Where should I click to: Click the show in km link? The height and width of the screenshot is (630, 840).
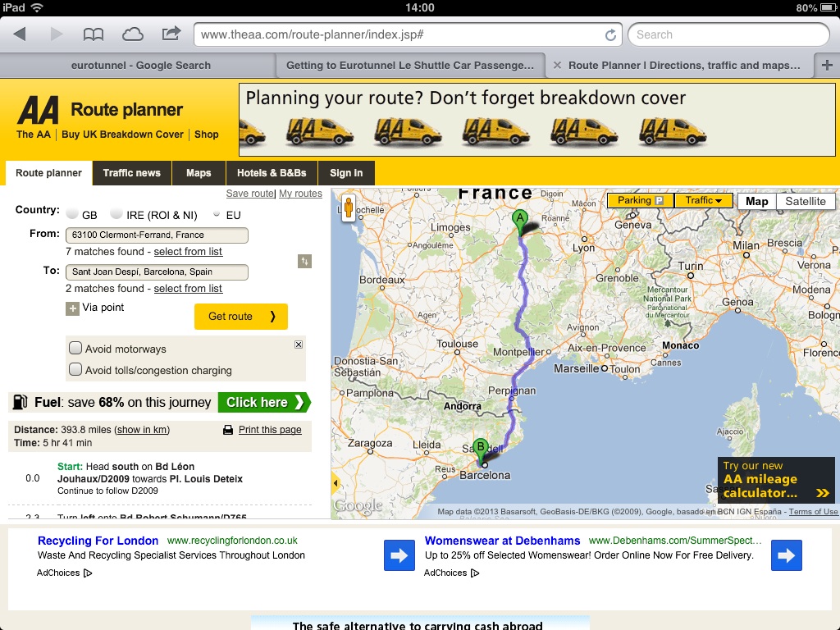(x=143, y=430)
